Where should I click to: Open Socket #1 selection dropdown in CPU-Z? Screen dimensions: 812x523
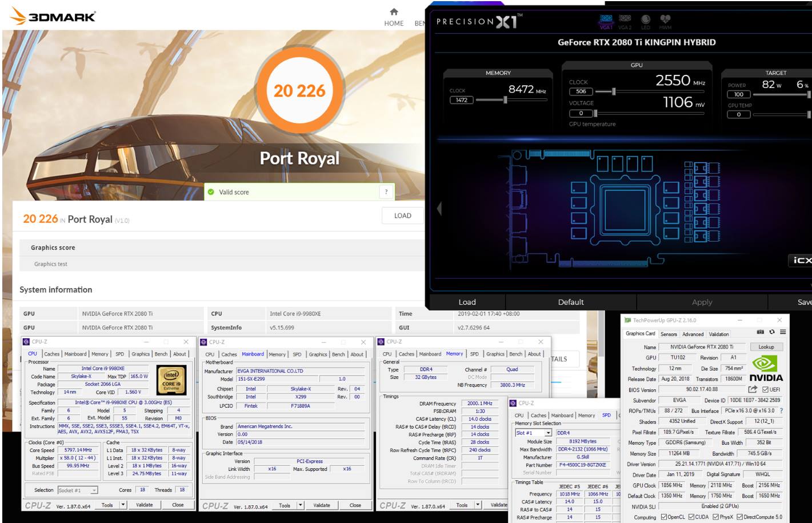click(77, 490)
